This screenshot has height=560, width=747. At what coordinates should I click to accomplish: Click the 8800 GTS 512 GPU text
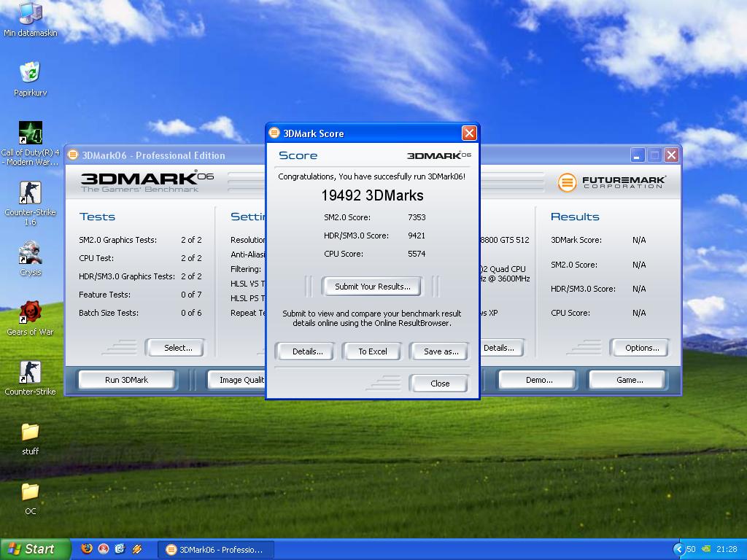pos(505,240)
